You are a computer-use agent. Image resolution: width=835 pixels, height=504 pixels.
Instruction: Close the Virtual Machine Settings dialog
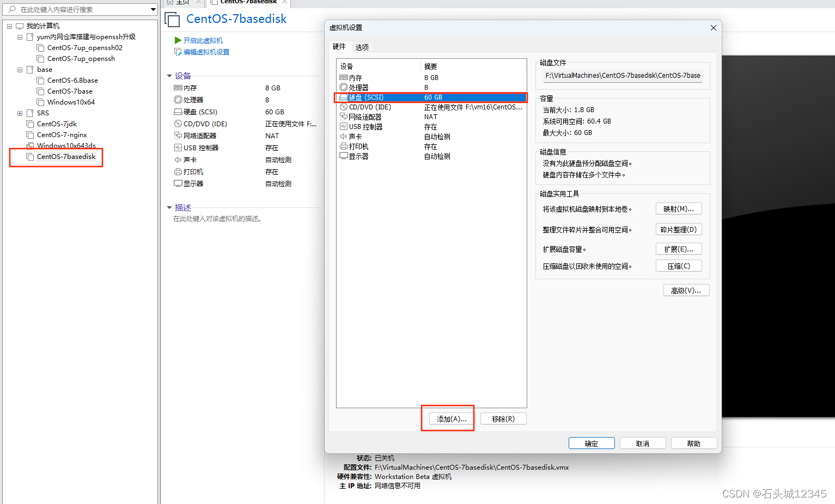[713, 28]
